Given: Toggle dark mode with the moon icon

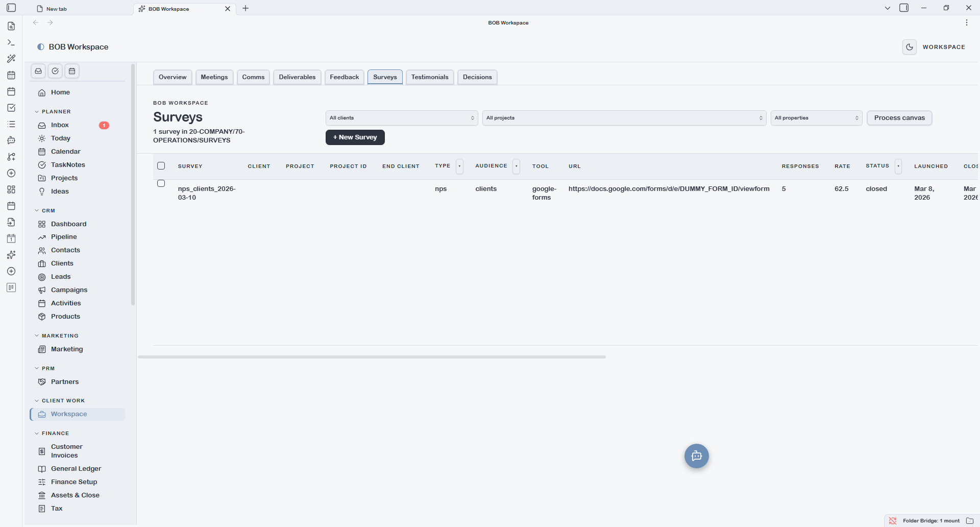Looking at the screenshot, I should point(909,47).
